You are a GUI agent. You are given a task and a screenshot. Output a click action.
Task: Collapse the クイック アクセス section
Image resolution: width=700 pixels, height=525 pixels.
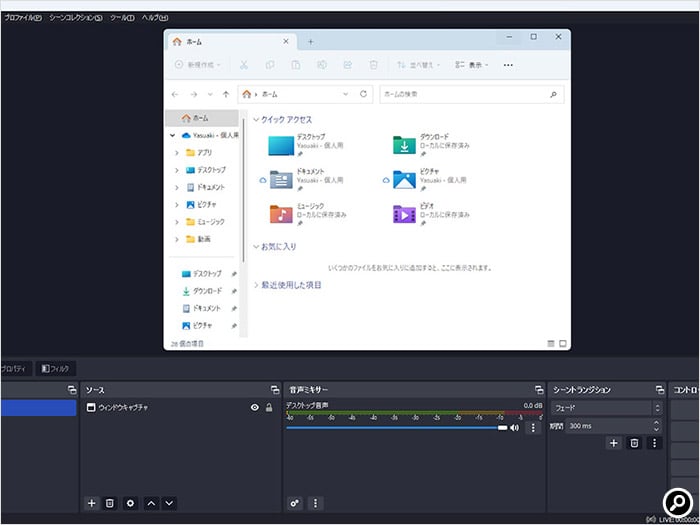point(256,120)
